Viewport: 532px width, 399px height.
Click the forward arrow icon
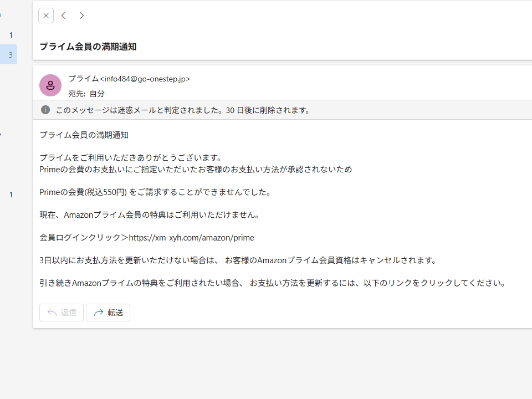(98, 312)
